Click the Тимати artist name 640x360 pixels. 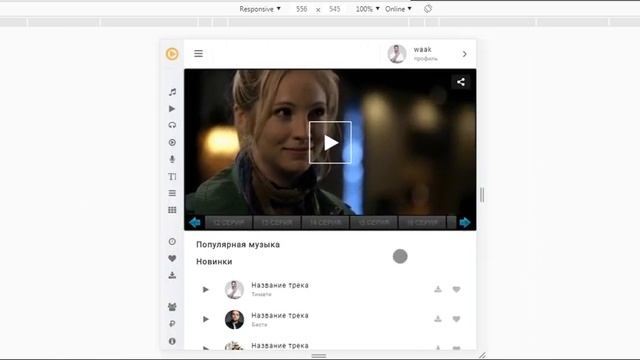(261, 294)
